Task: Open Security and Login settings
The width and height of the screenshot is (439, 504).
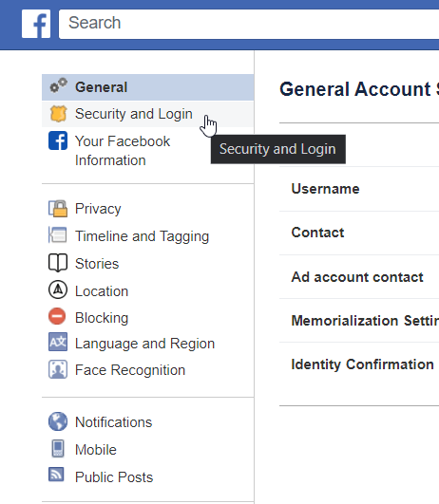Action: 147,114
